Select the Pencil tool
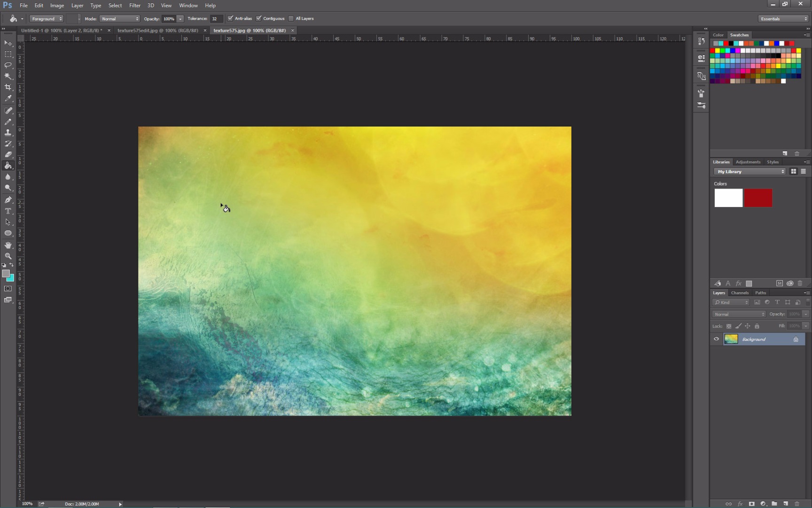The image size is (812, 508). [8, 122]
